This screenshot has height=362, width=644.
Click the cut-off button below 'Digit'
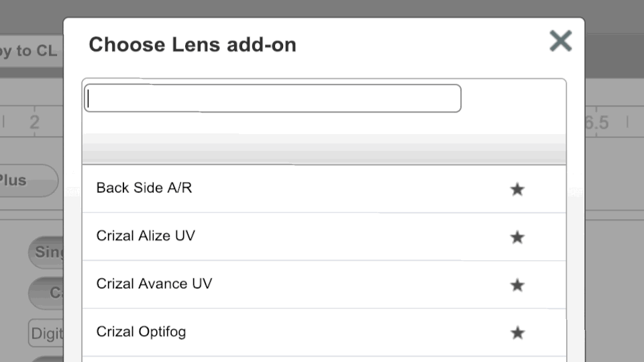48,359
